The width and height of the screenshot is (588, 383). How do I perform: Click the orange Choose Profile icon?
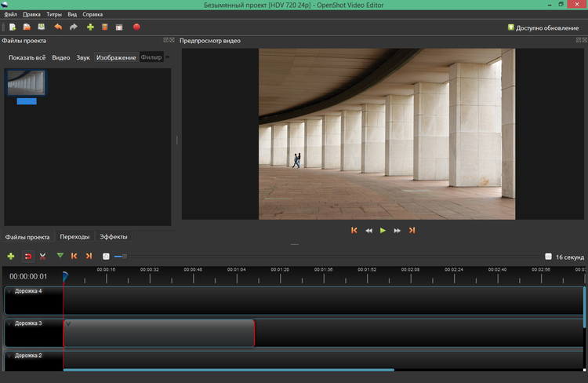[105, 27]
